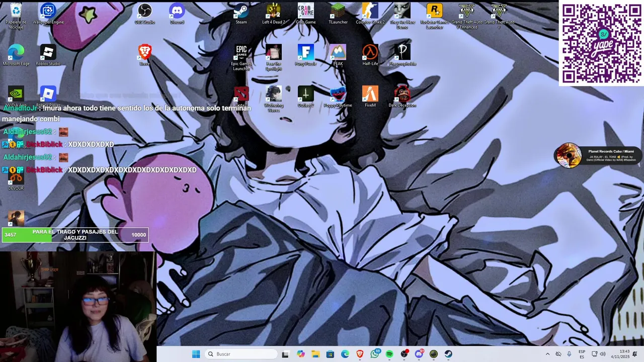The width and height of the screenshot is (644, 362).
Task: Switch to OBS in the taskbar
Action: coord(404,354)
